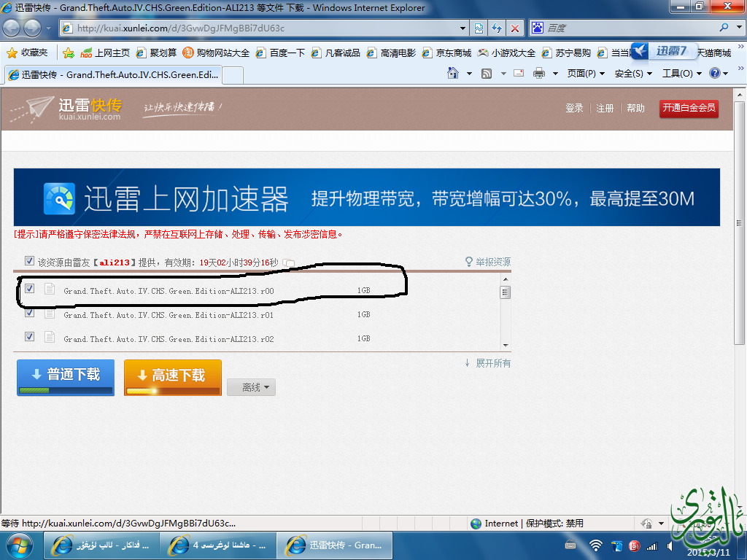Click the address bar URL field
Image resolution: width=747 pixels, height=560 pixels.
(x=266, y=28)
